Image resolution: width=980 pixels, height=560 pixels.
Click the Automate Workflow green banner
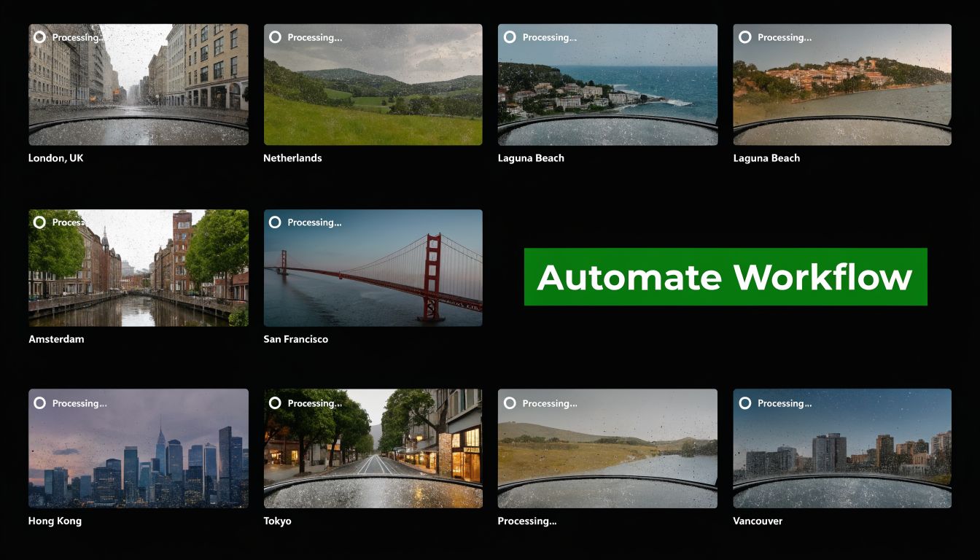pos(726,277)
